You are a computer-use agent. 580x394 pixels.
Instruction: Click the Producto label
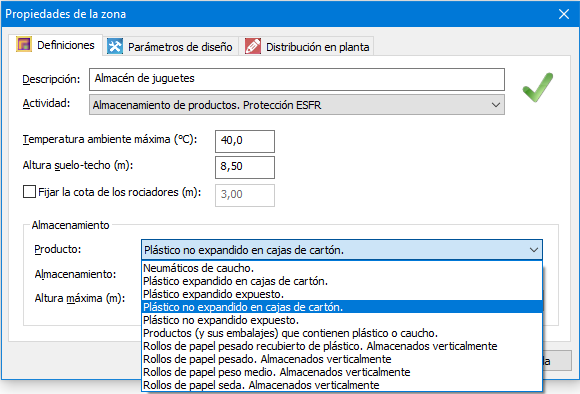click(x=58, y=249)
